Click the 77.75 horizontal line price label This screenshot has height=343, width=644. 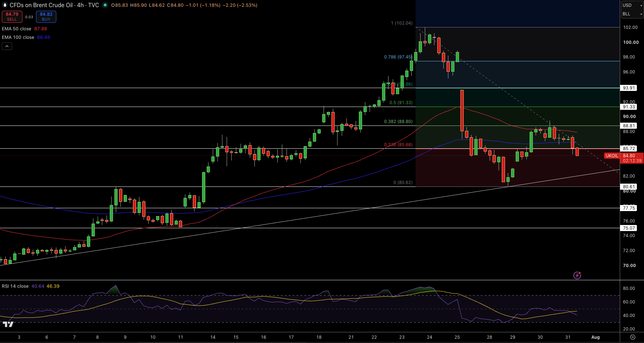click(x=629, y=208)
